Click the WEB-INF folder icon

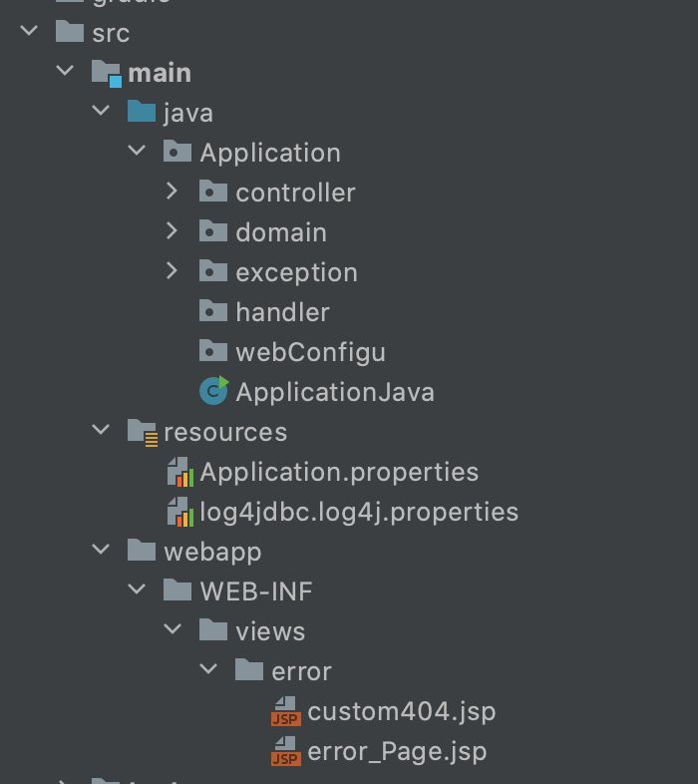pos(177,589)
